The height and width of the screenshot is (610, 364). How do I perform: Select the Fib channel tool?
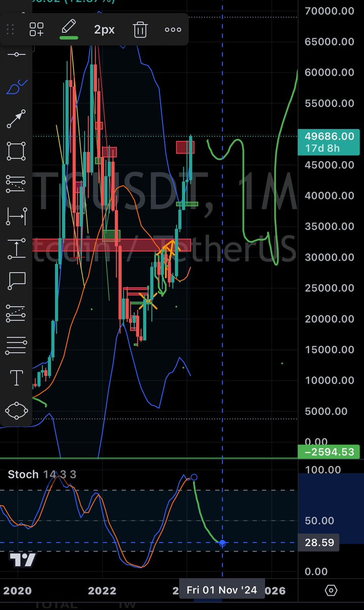pos(16,346)
